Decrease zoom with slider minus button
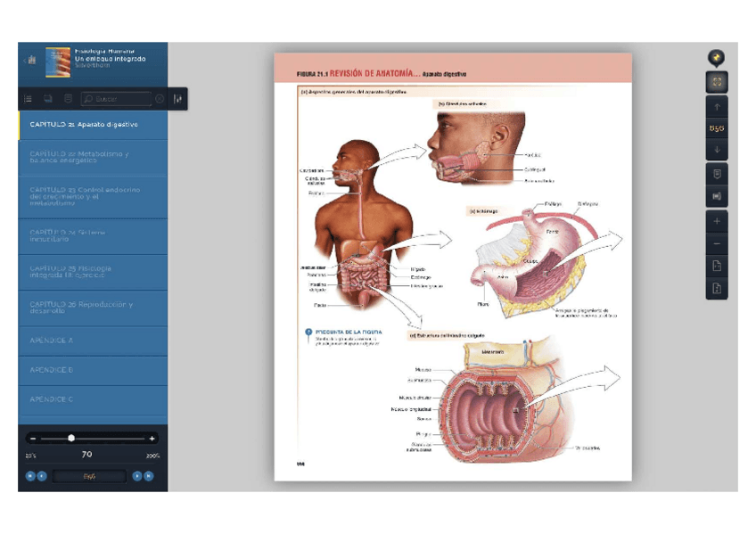The height and width of the screenshot is (534, 756). [33, 439]
